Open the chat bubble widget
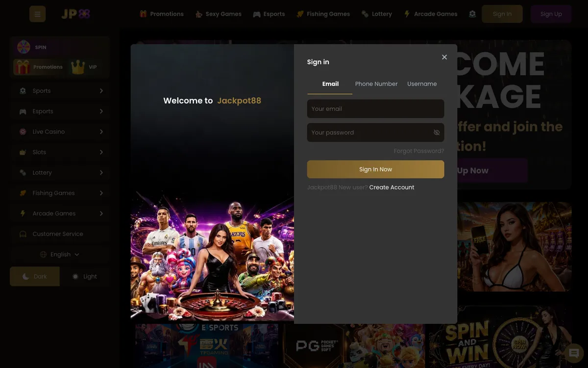588x368 pixels. point(574,353)
